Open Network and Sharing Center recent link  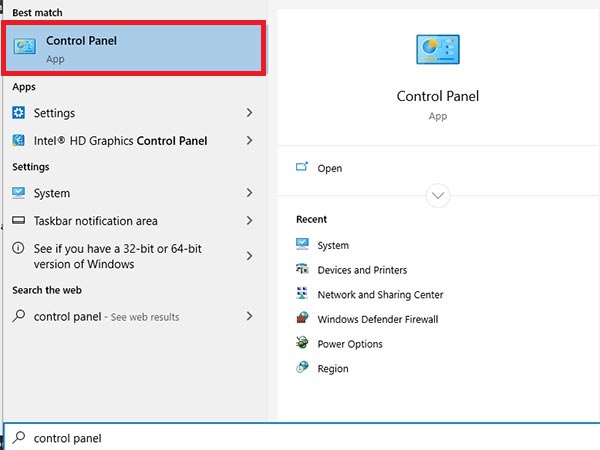(x=380, y=294)
